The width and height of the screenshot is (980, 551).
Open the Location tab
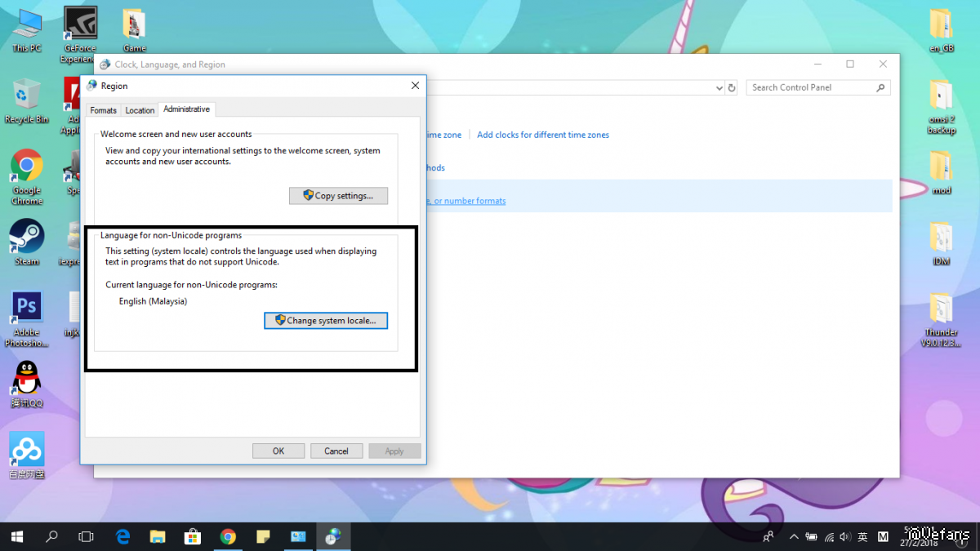click(140, 110)
